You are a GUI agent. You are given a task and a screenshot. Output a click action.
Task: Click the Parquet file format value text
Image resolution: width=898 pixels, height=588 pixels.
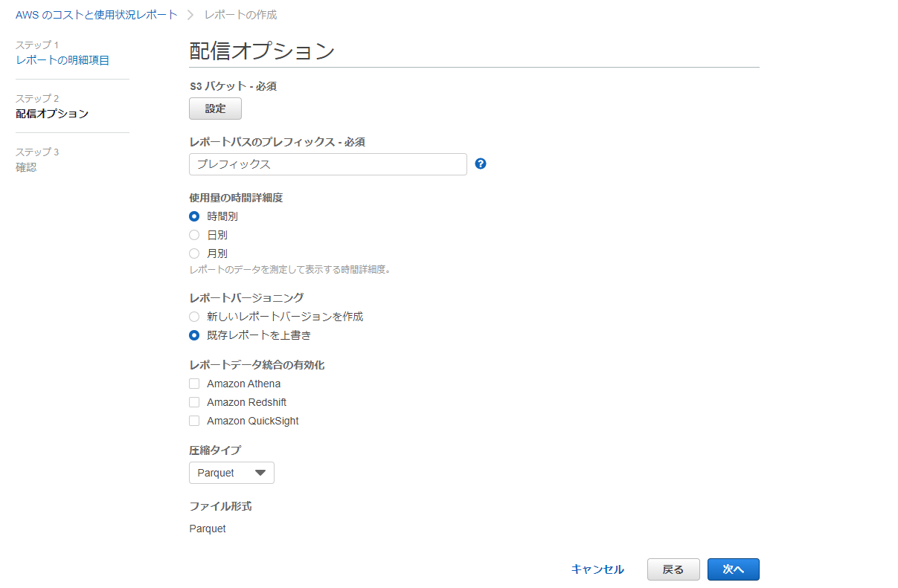[x=208, y=529]
